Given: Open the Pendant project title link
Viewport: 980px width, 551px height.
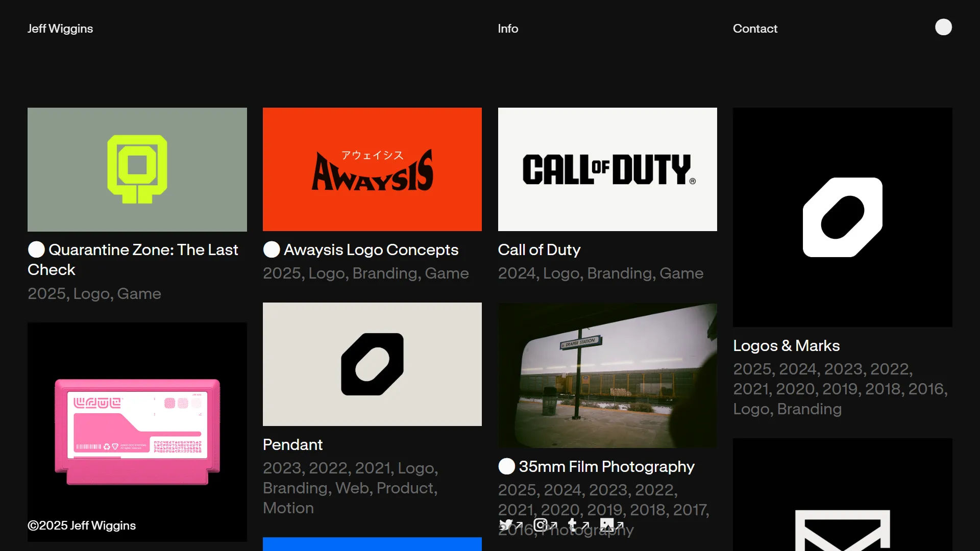Looking at the screenshot, I should [292, 444].
